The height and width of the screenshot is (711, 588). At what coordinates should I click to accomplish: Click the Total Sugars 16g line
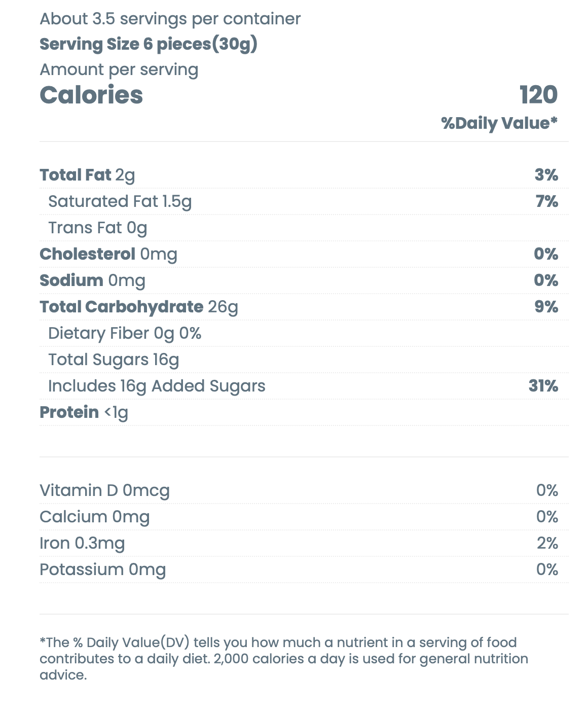[114, 360]
